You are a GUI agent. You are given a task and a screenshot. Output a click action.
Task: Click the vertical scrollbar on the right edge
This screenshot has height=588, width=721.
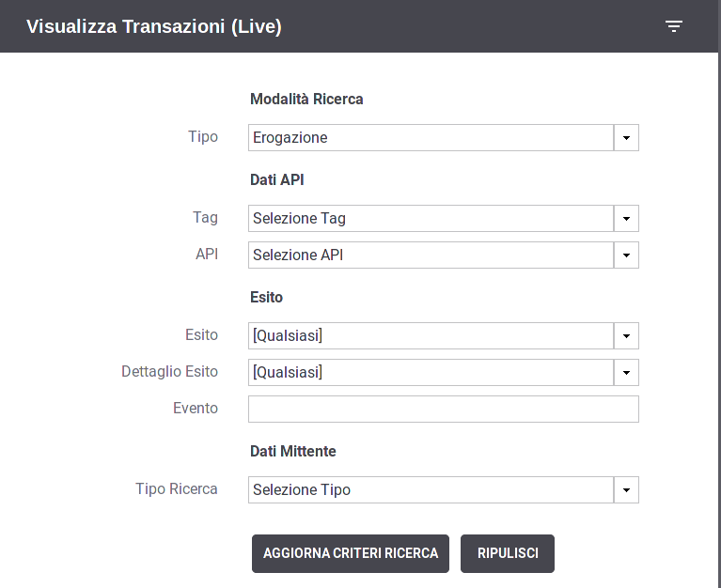point(719,294)
